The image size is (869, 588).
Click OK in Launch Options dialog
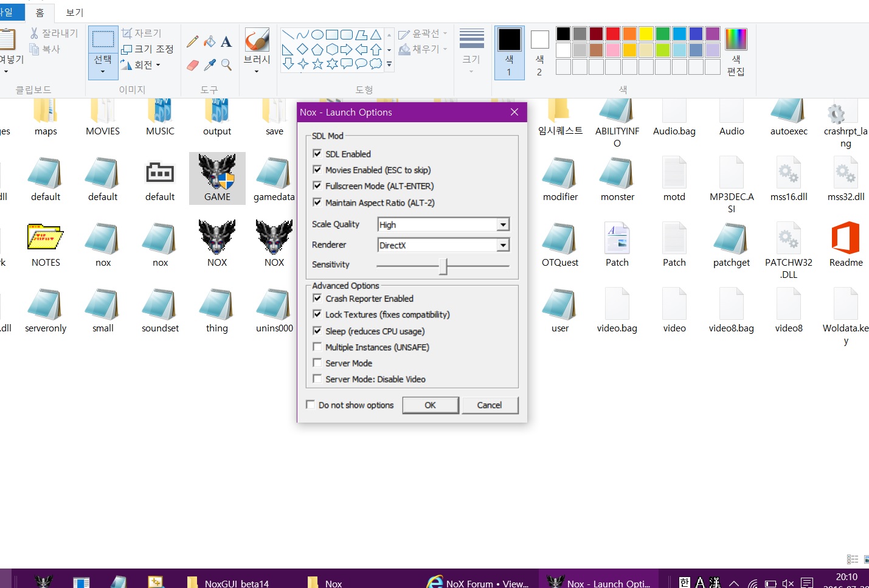(431, 405)
